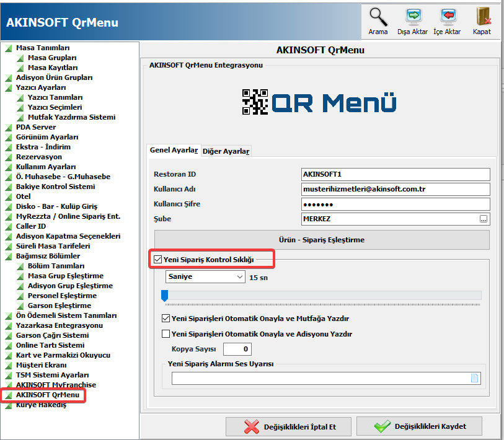504x440 pixels.
Task: Click the Kopya Sayısı number field
Action: tap(237, 349)
